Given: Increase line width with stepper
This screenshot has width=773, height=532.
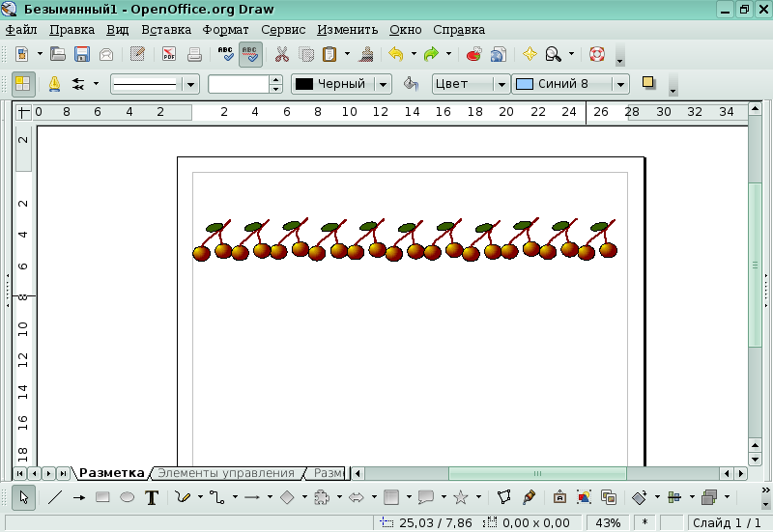Looking at the screenshot, I should (276, 80).
